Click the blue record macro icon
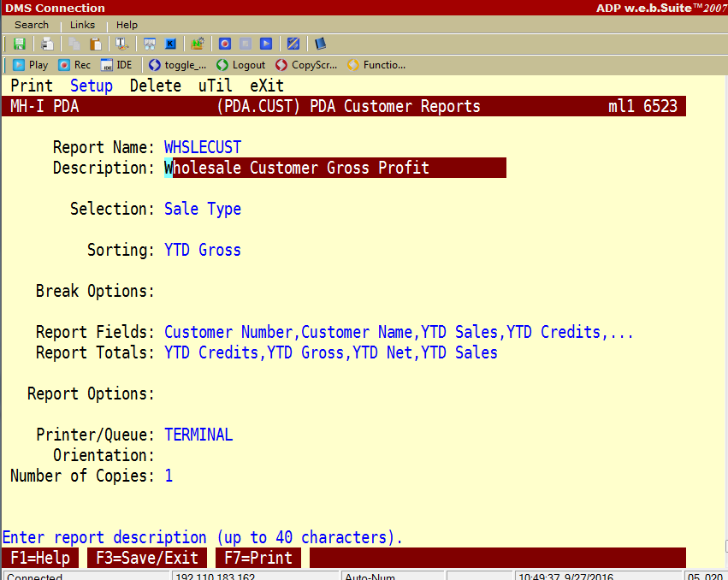 click(x=225, y=44)
